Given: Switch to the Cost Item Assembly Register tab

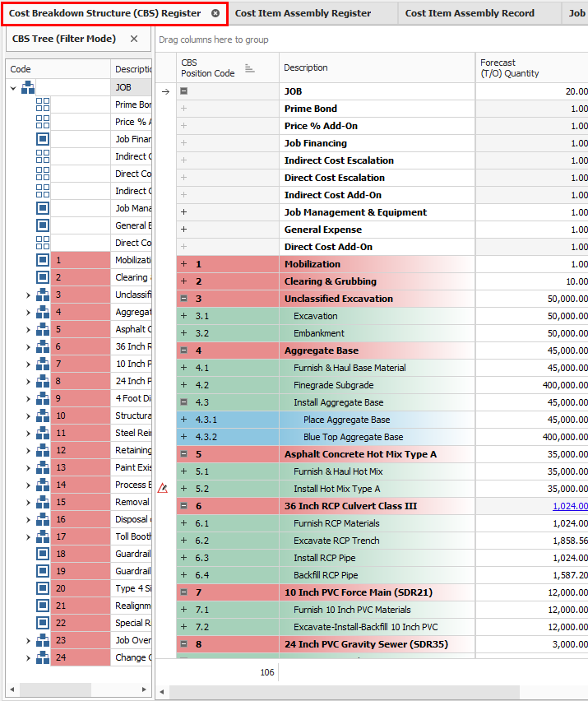Looking at the screenshot, I should coord(303,13).
